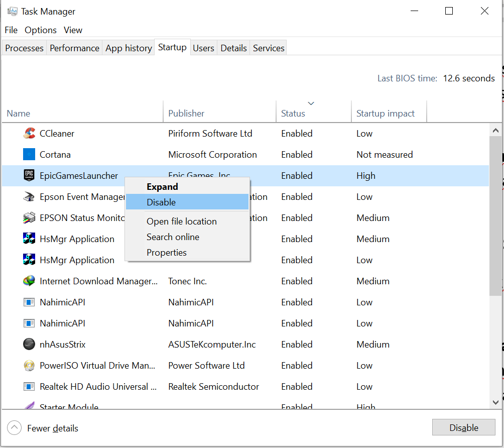Choose Disable in the context menu
Screen dimensions: 504x448
coord(187,202)
